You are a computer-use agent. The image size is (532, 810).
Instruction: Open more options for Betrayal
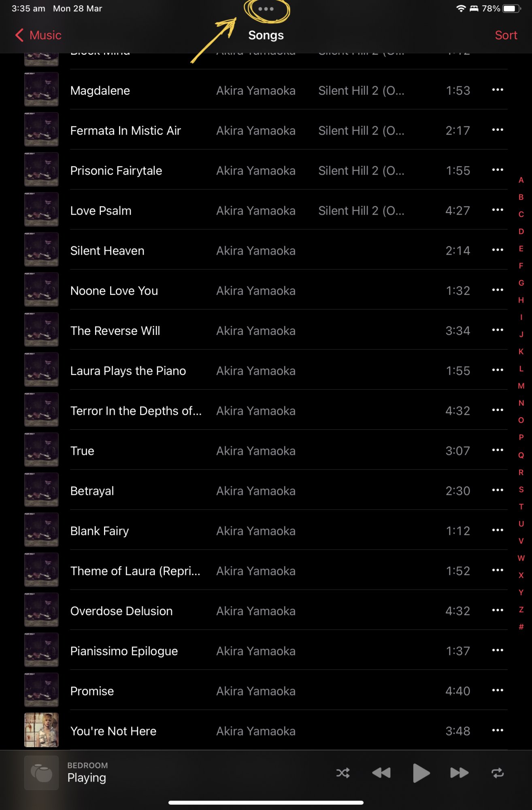coord(498,490)
